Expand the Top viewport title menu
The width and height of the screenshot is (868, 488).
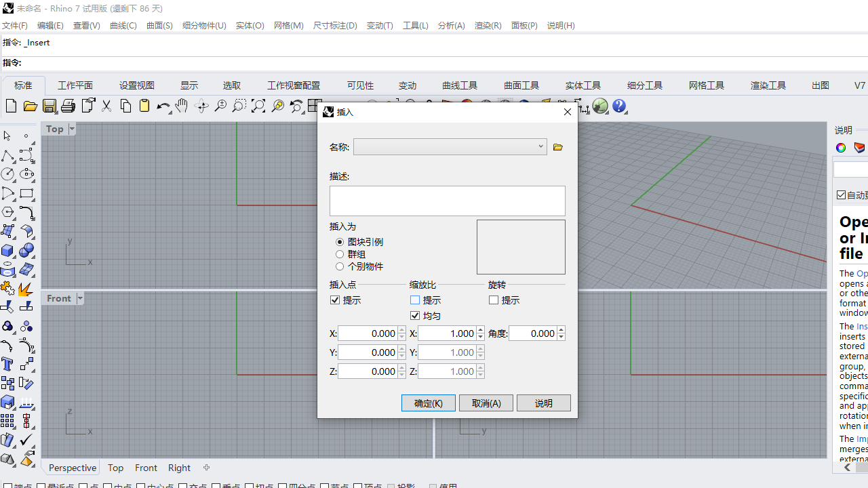click(71, 128)
